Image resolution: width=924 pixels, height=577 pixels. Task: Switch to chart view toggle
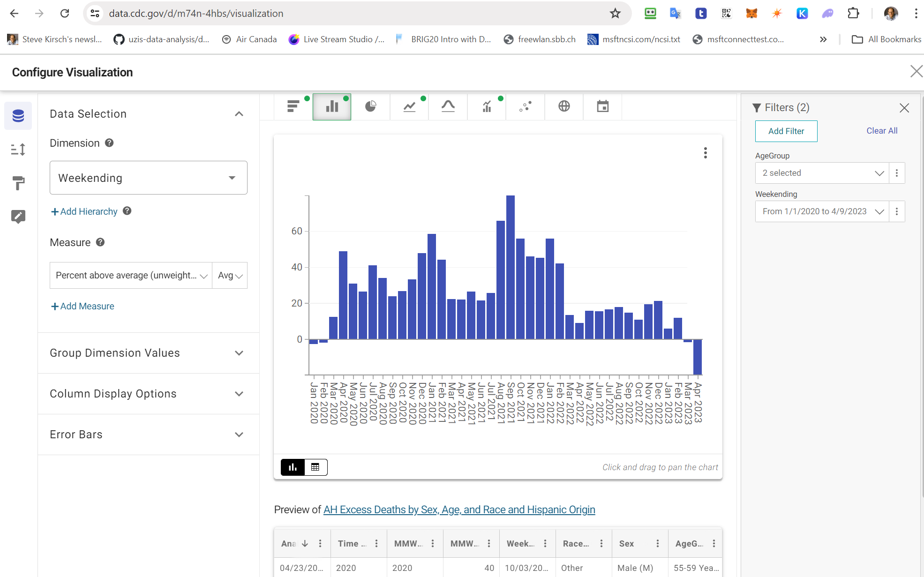tap(293, 467)
